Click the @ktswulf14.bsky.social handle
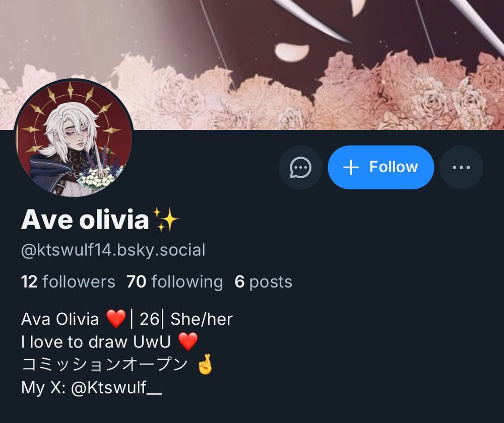The image size is (504, 423). tap(113, 250)
